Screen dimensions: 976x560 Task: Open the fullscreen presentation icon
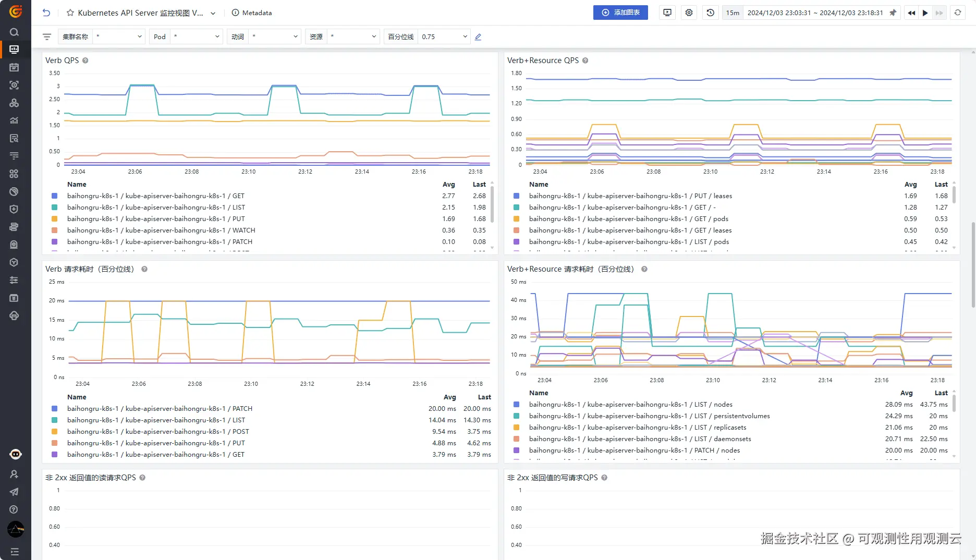[x=667, y=13]
